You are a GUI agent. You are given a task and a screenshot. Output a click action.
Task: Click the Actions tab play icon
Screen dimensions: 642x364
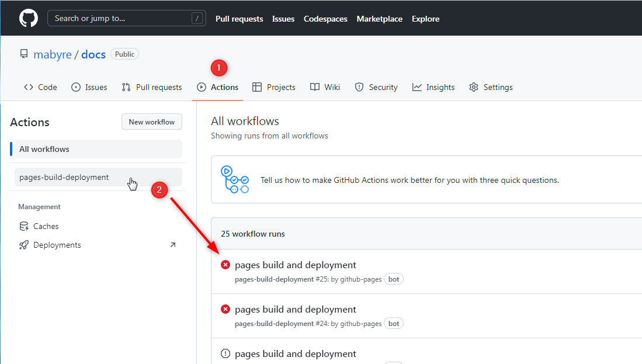(x=202, y=87)
